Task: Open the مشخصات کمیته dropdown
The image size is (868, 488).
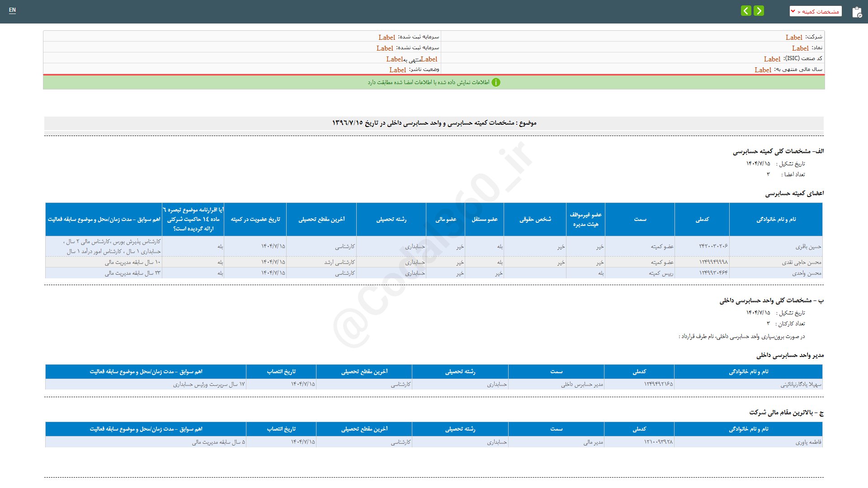Action: [820, 11]
